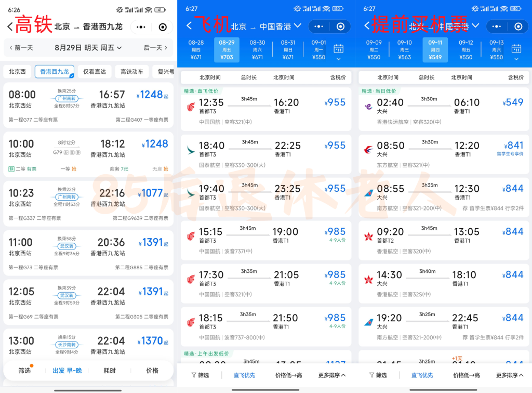Select the 08-28 周四 date tab
The width and height of the screenshot is (532, 393).
click(x=196, y=50)
